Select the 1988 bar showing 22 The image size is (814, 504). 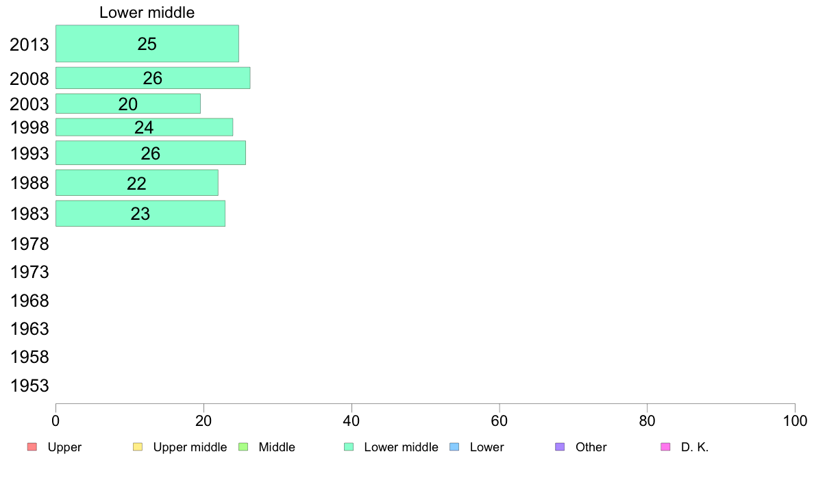pyautogui.click(x=137, y=183)
